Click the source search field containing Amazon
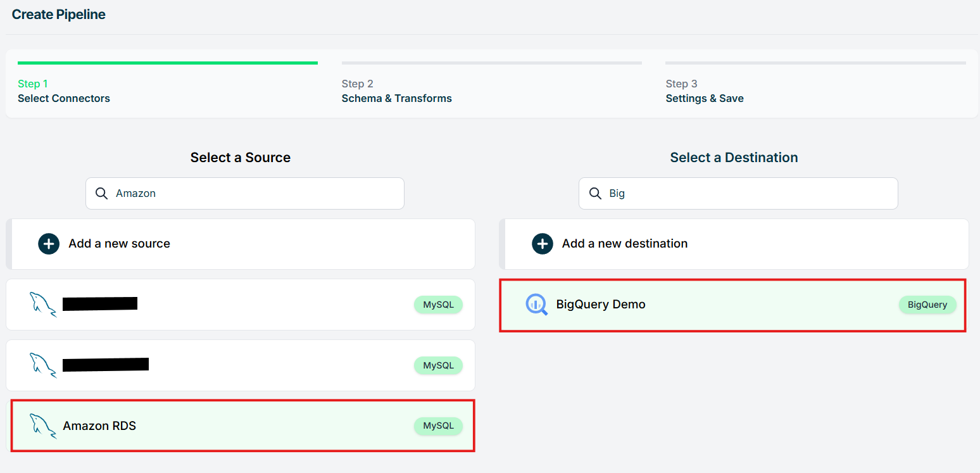This screenshot has width=980, height=473. tap(245, 193)
